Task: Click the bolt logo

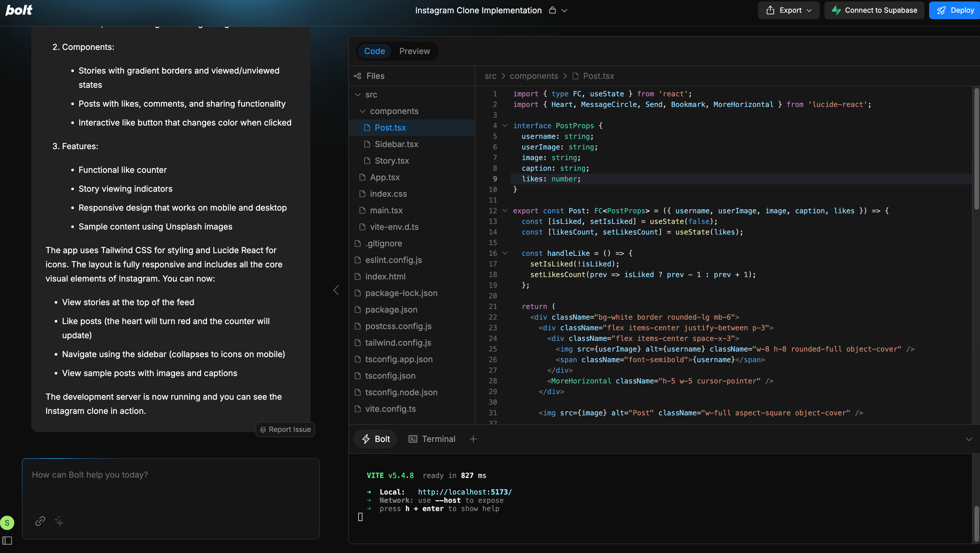Action: pos(19,10)
